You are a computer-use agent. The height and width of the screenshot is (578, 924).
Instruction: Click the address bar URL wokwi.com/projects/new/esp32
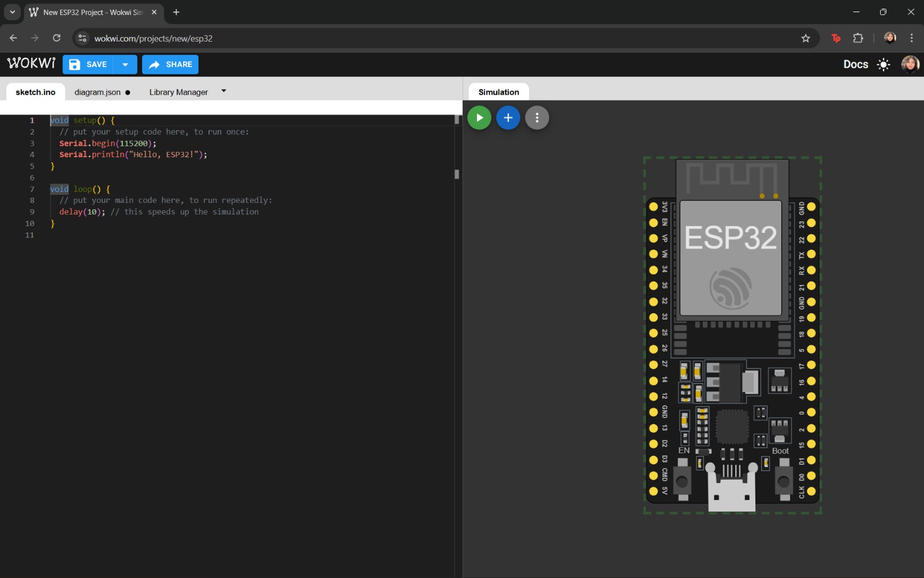click(x=154, y=39)
